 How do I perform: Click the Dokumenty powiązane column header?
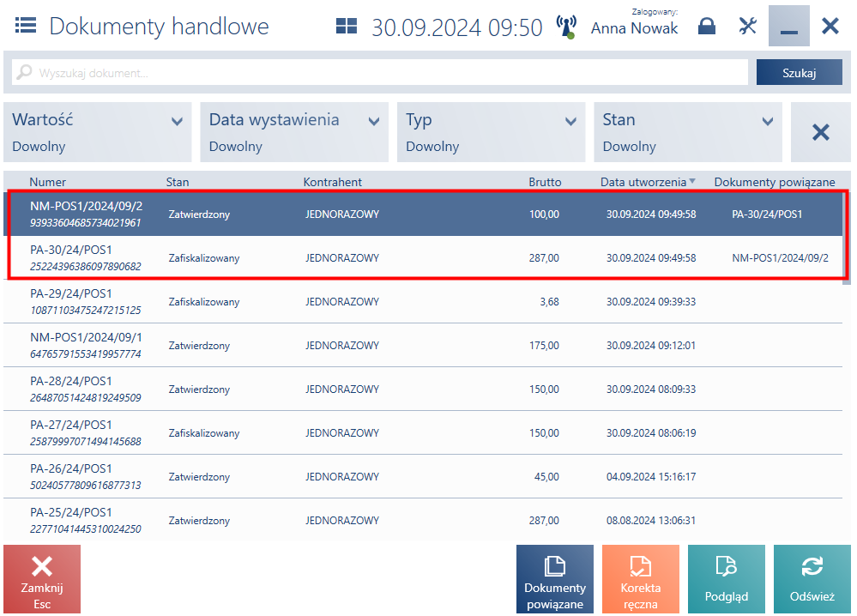pos(775,182)
